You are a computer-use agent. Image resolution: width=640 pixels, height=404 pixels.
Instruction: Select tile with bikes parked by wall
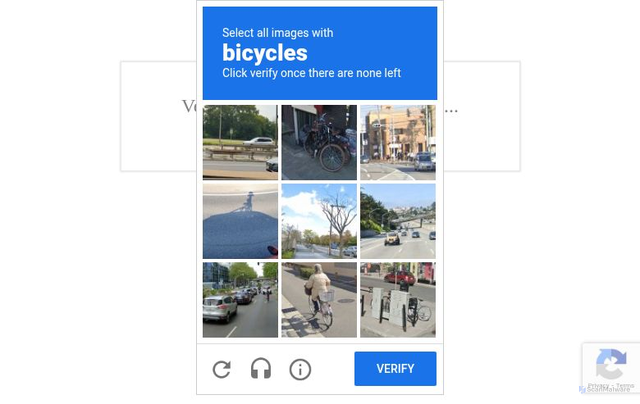pos(319,142)
